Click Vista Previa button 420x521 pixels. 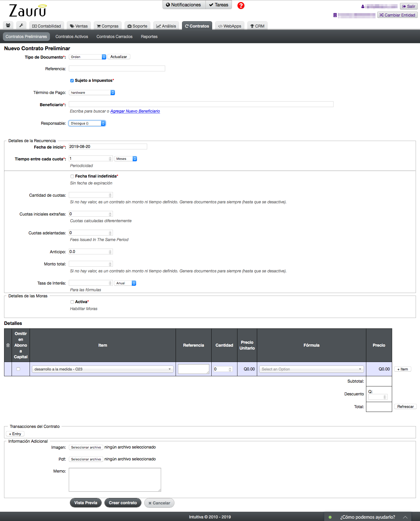click(86, 503)
